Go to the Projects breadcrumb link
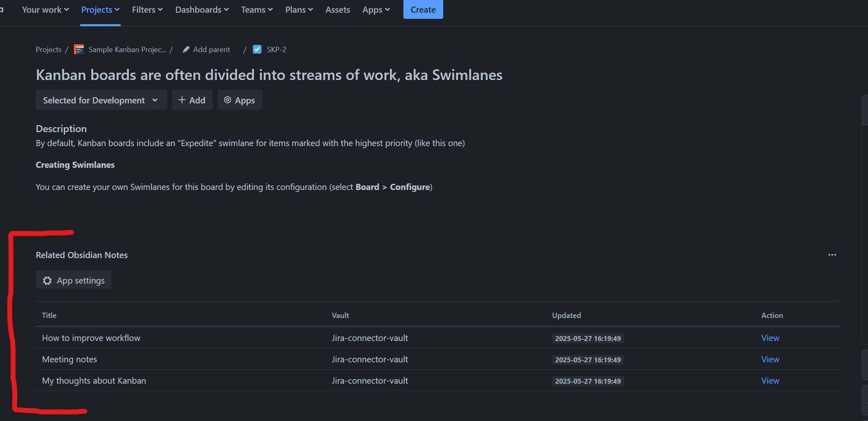 48,50
